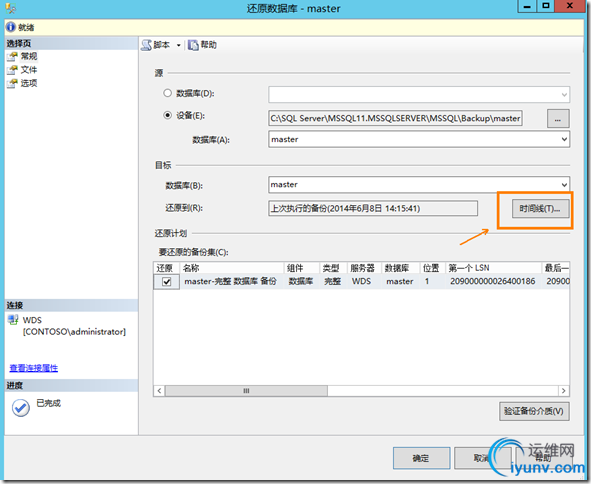Click the browse ... button for device
Viewport: 591px width, 484px height.
(x=558, y=119)
